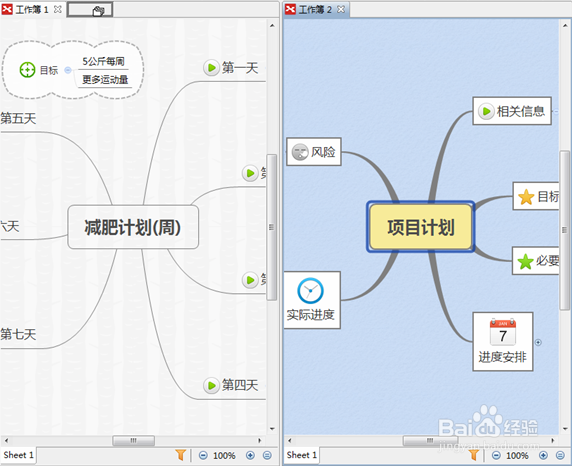Screen dimensions: 572x466
Task: Click 100% zoom value in workbook 2
Action: coord(517,456)
